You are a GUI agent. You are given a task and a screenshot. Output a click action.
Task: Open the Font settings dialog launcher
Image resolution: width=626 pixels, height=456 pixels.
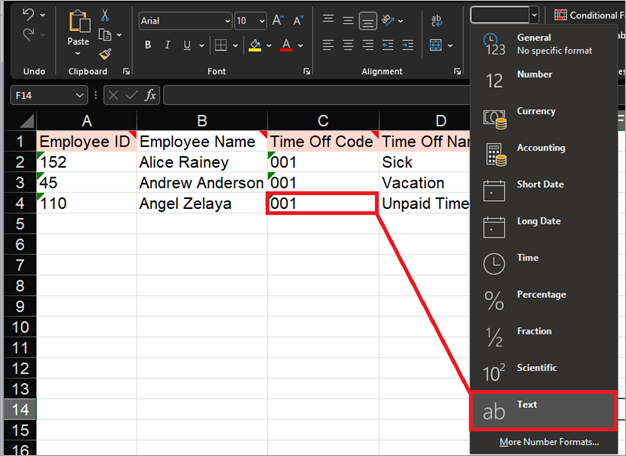click(x=307, y=71)
